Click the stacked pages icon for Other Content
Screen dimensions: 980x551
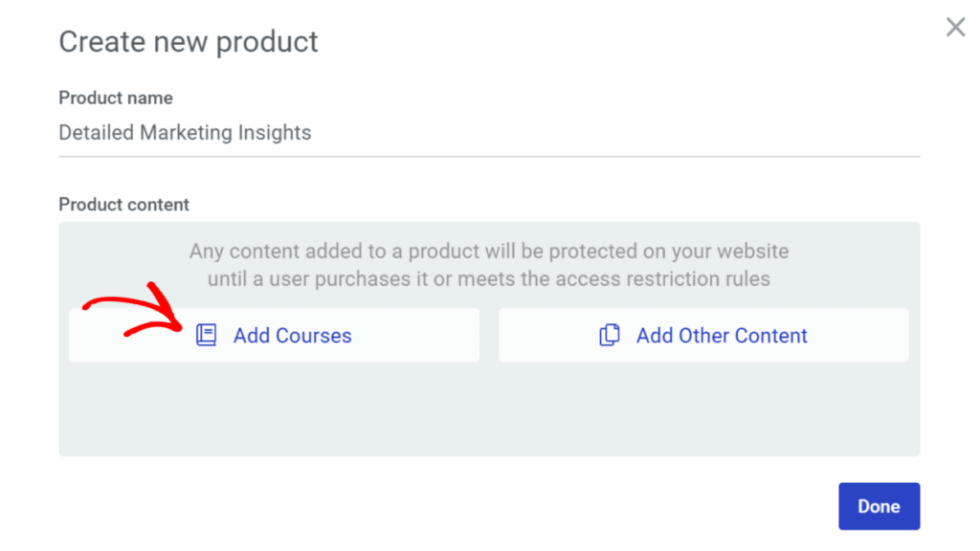click(x=610, y=336)
